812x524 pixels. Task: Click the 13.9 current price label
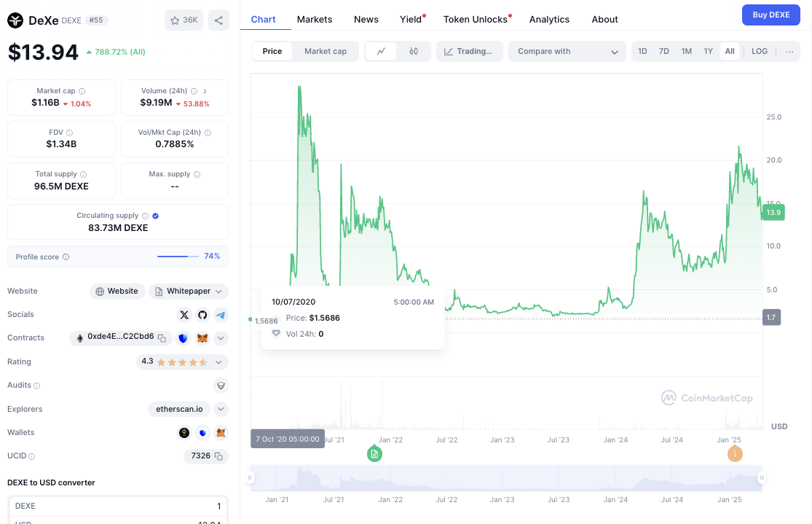(773, 213)
